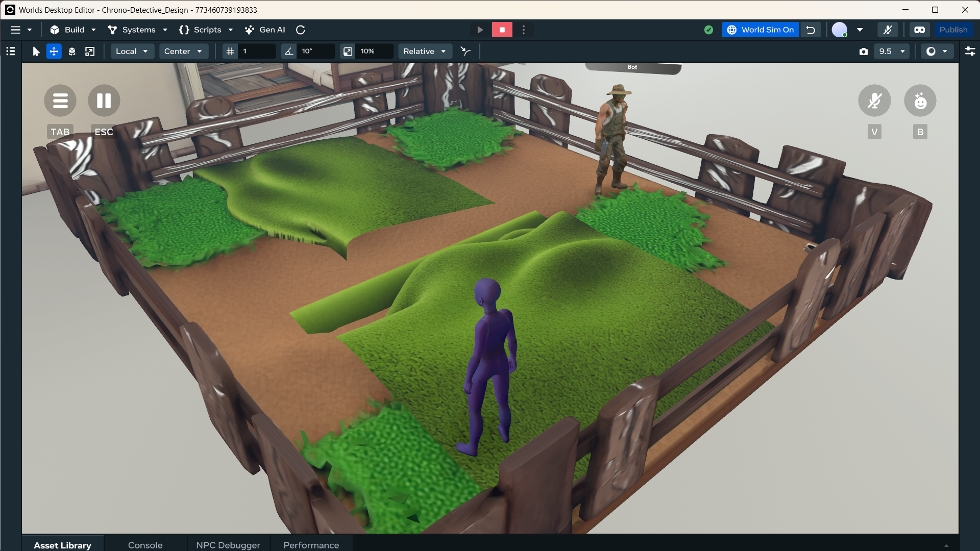The height and width of the screenshot is (551, 980).
Task: Click the Publish button
Action: point(953,30)
